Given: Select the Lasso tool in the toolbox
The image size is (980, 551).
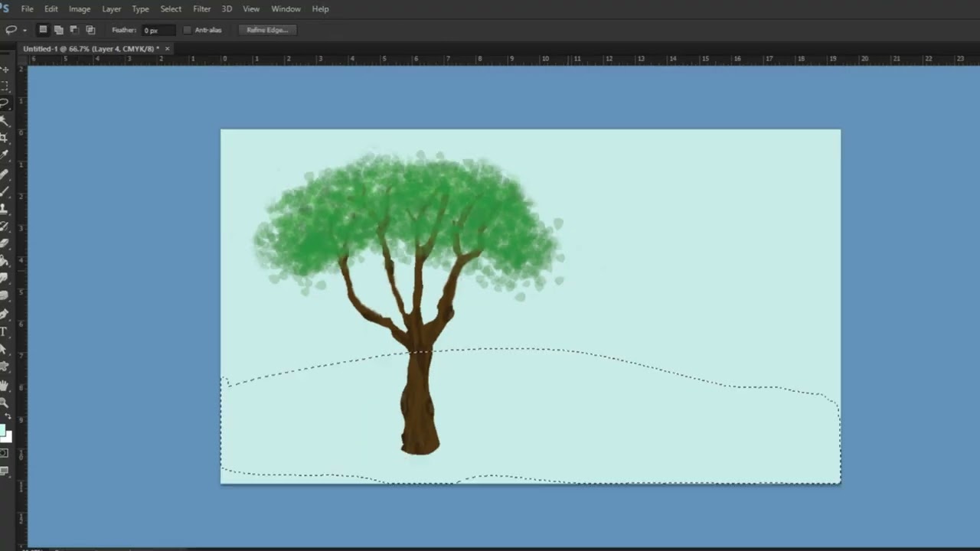Looking at the screenshot, I should pyautogui.click(x=4, y=103).
